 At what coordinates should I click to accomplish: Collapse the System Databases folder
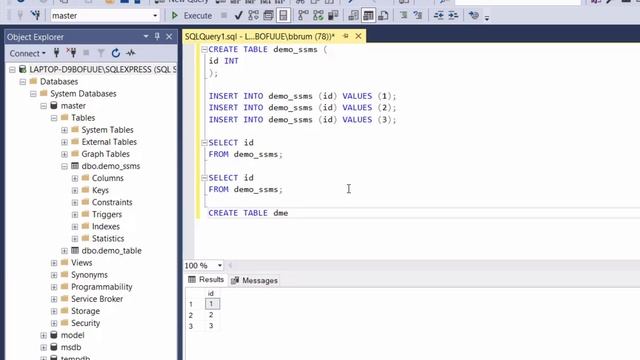coord(33,94)
